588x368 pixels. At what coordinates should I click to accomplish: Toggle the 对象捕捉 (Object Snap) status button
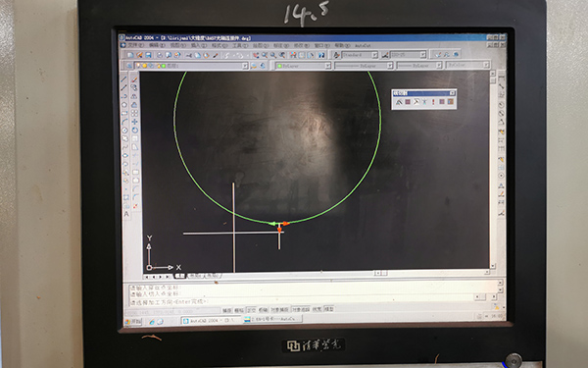pyautogui.click(x=279, y=310)
